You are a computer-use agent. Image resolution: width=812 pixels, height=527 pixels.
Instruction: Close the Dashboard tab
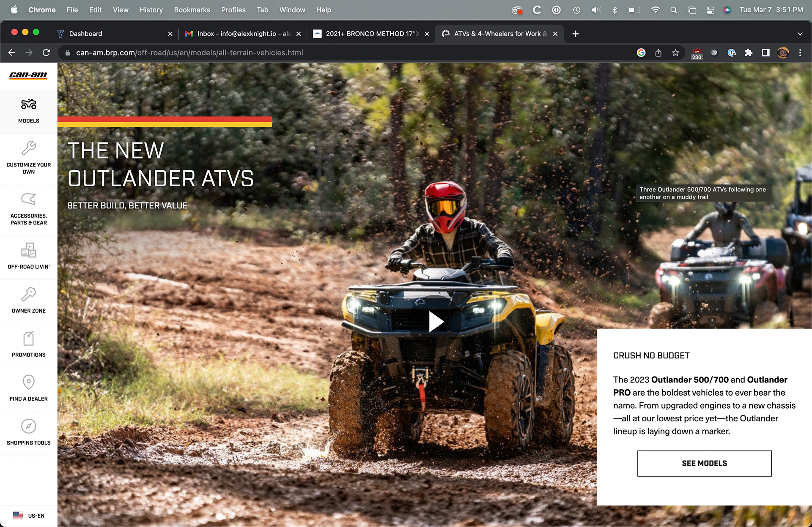(x=170, y=34)
